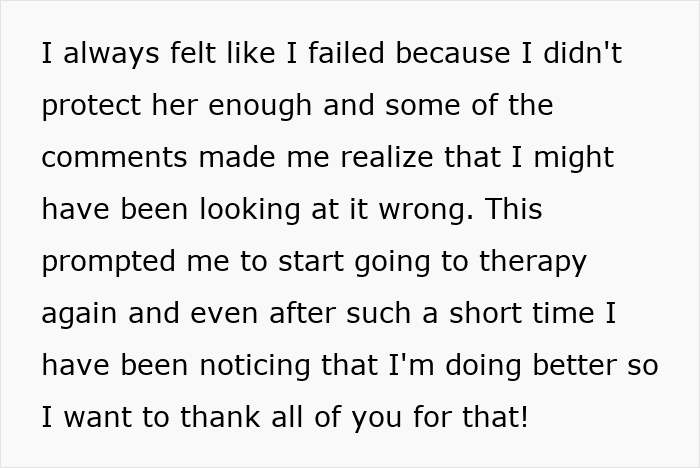Image resolution: width=700 pixels, height=468 pixels.
Task: Click the word "looking" on fourth line
Action: [x=250, y=211]
